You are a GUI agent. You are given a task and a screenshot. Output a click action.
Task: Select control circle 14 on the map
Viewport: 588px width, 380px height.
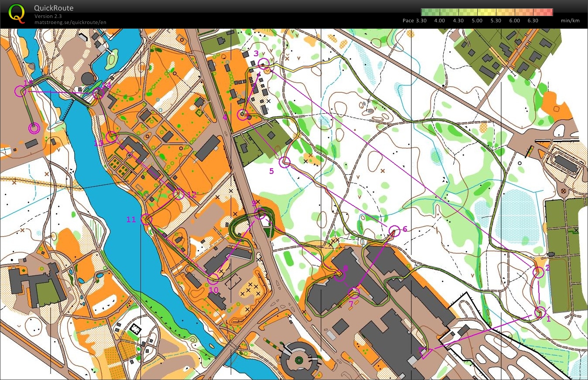[x=98, y=93]
